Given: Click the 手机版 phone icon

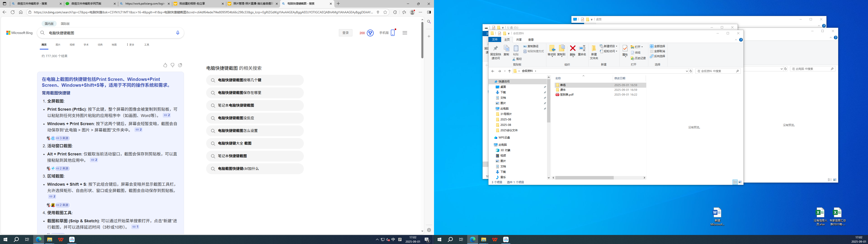Looking at the screenshot, I should (393, 33).
